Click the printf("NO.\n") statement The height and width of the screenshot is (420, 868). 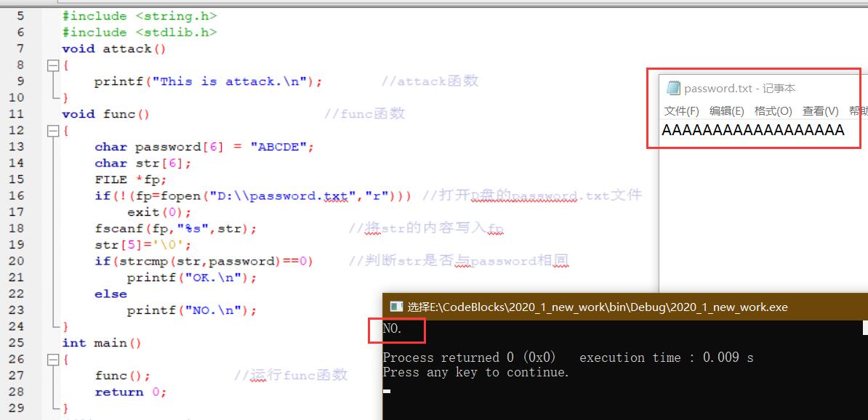click(x=192, y=310)
